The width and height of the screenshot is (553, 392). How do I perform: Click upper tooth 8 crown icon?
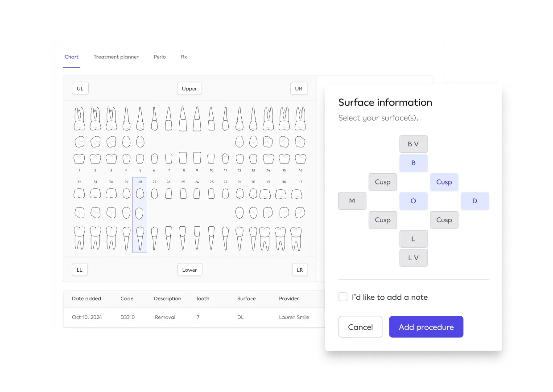(x=183, y=158)
